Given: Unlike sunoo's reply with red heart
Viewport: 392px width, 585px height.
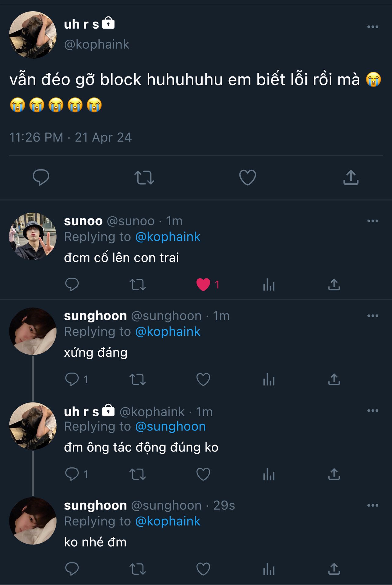Looking at the screenshot, I should point(203,285).
